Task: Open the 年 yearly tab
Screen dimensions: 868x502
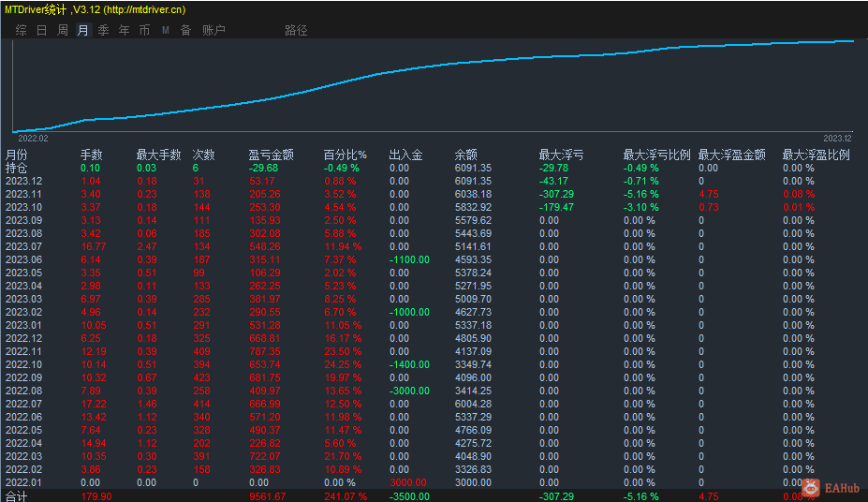Action: (x=124, y=30)
